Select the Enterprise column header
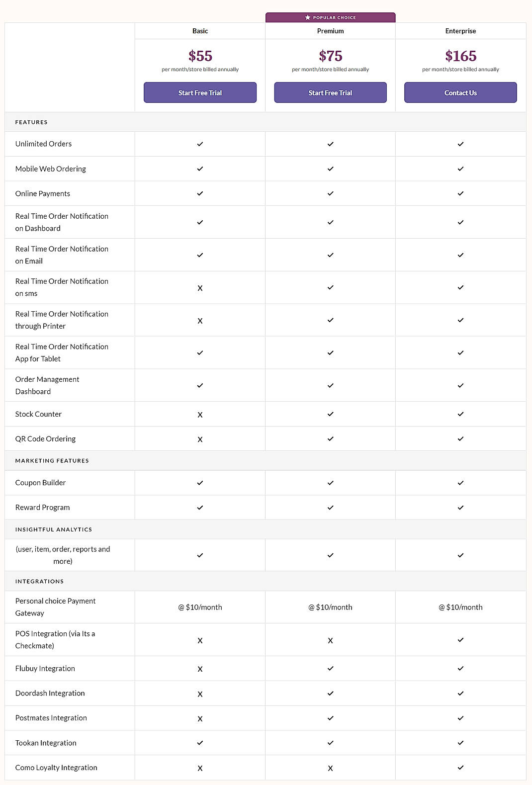The width and height of the screenshot is (532, 785). [x=460, y=31]
